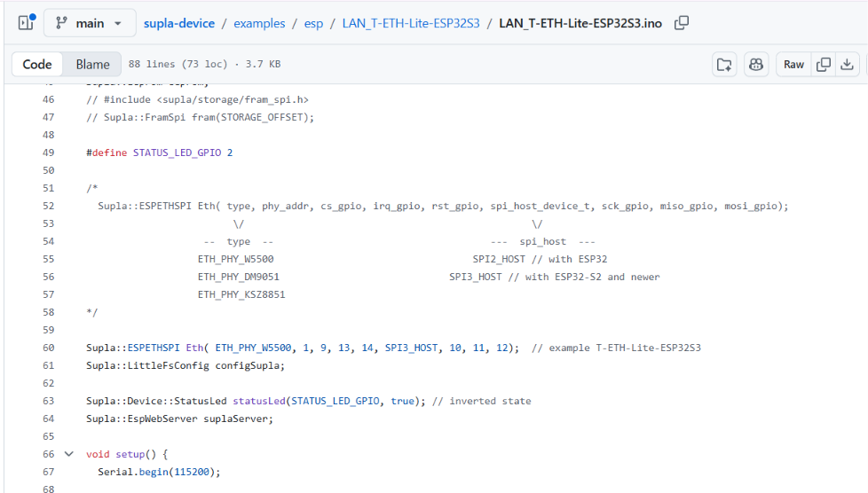The height and width of the screenshot is (493, 868).
Task: Click the fram_spi.h include comment
Action: [198, 99]
